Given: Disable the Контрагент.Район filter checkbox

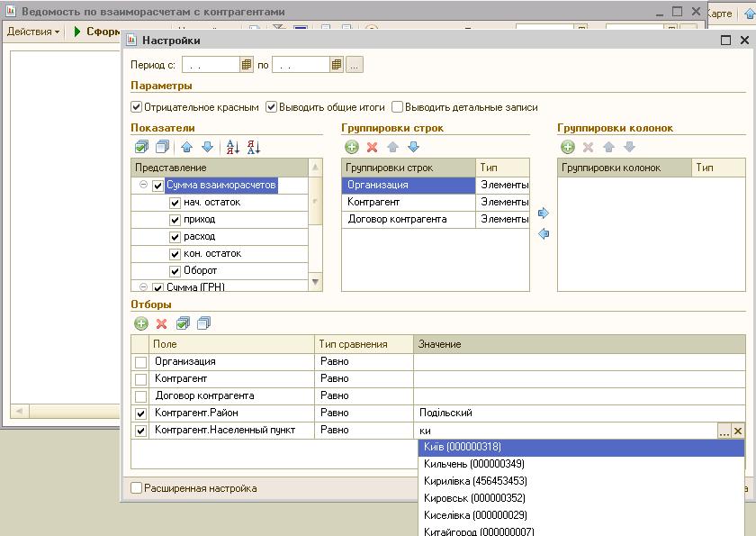Looking at the screenshot, I should pos(140,413).
